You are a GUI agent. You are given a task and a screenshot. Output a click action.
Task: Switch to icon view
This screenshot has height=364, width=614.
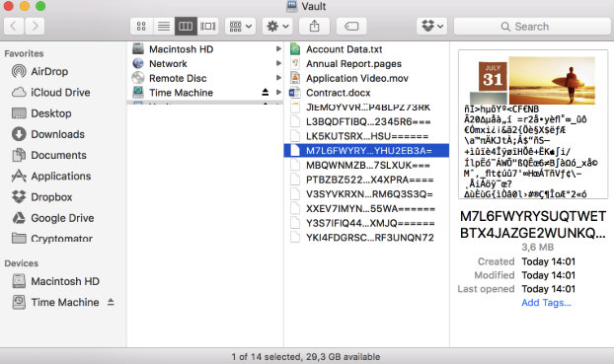[141, 27]
